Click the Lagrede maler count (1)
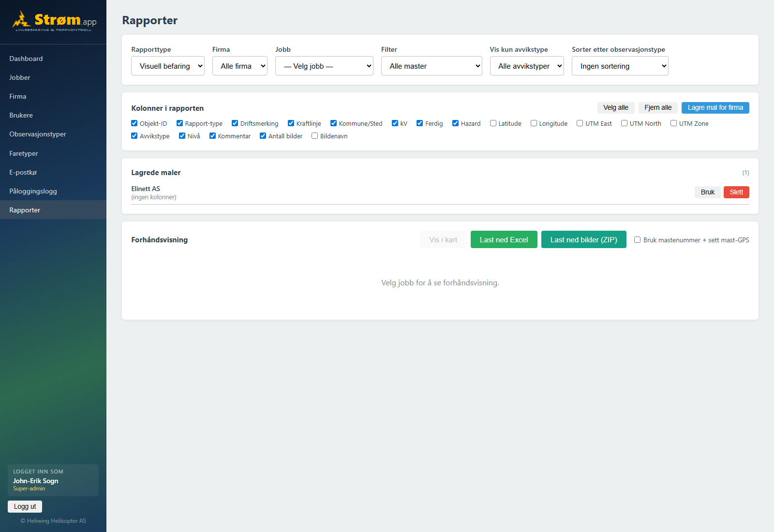Screen dimensions: 774x532 point(745,173)
